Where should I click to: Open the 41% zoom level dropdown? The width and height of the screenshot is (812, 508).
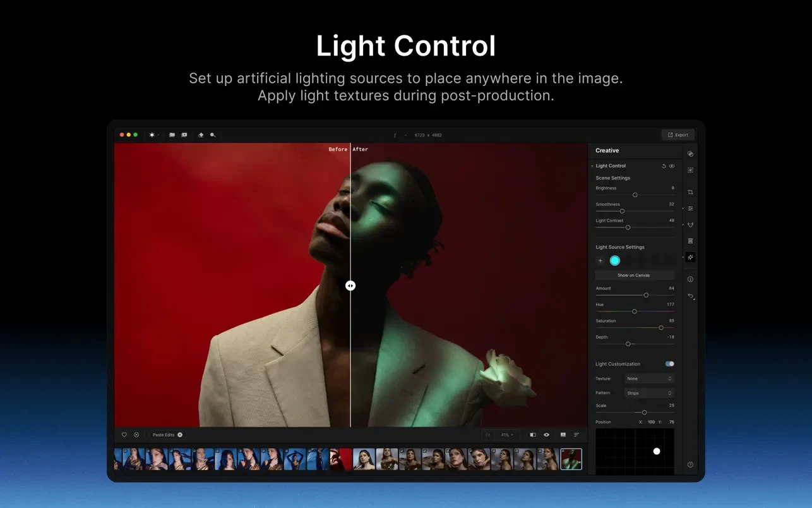pos(507,435)
